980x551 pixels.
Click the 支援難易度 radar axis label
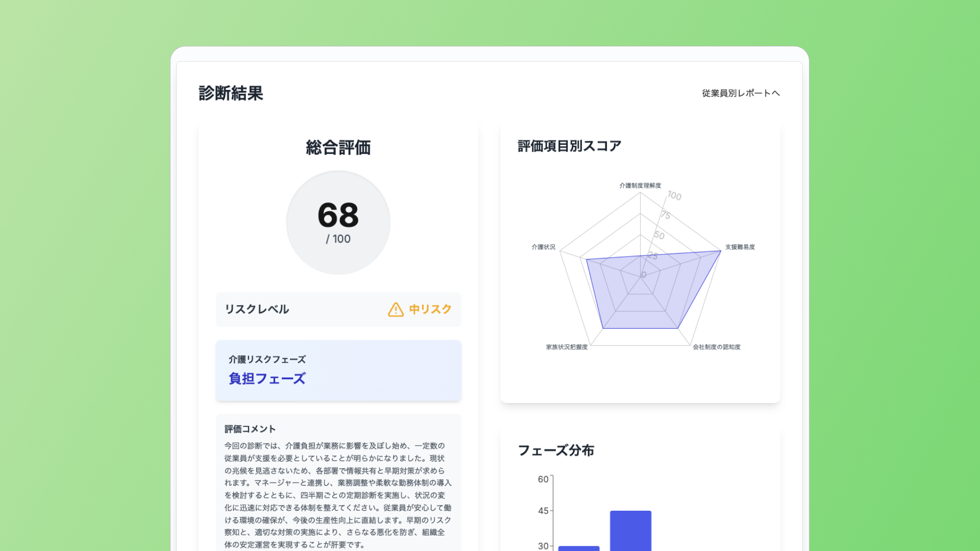(x=740, y=247)
